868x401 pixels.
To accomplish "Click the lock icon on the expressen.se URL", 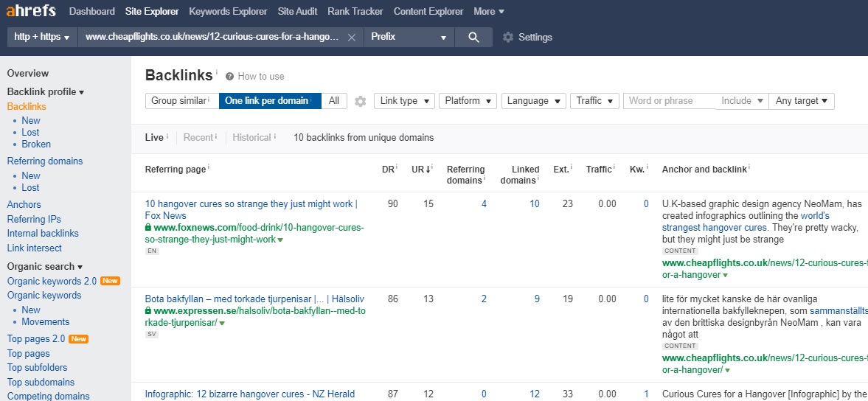I will coord(147,311).
